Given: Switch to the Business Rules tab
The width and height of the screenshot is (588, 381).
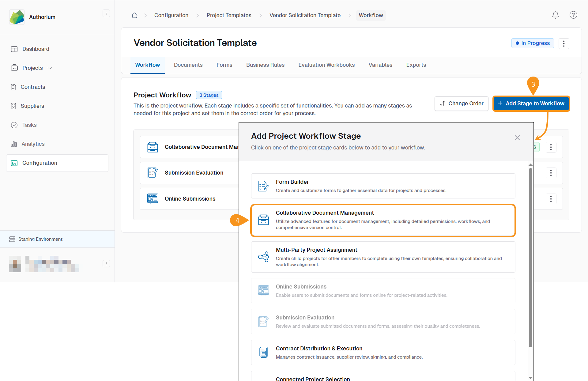Looking at the screenshot, I should (x=265, y=65).
